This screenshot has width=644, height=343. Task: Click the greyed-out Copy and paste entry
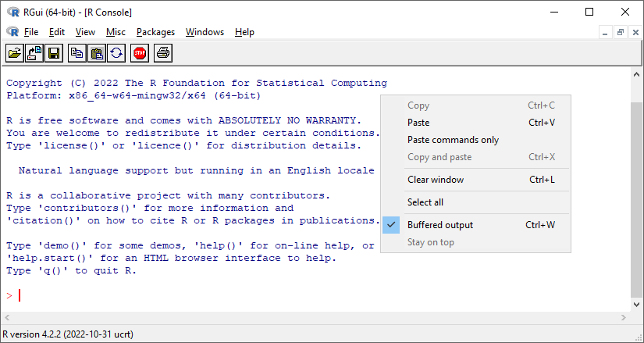(475, 157)
